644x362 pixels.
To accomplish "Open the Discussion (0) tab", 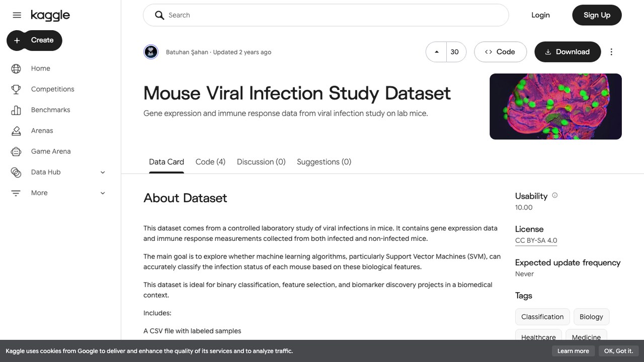I will coord(261,162).
